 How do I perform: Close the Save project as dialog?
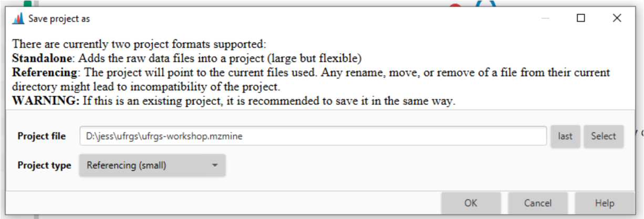617,18
